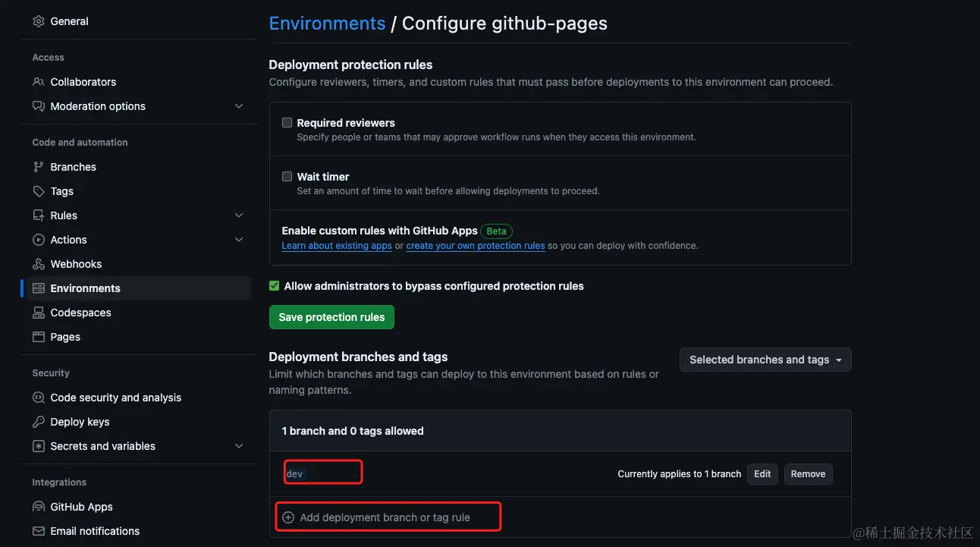The image size is (980, 547).
Task: Open create your own protection rules link
Action: (476, 246)
